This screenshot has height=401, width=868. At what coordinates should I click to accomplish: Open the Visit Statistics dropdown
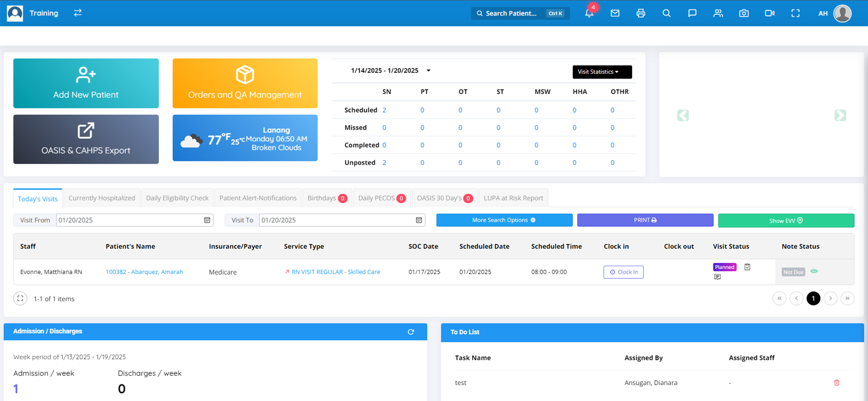coord(602,72)
